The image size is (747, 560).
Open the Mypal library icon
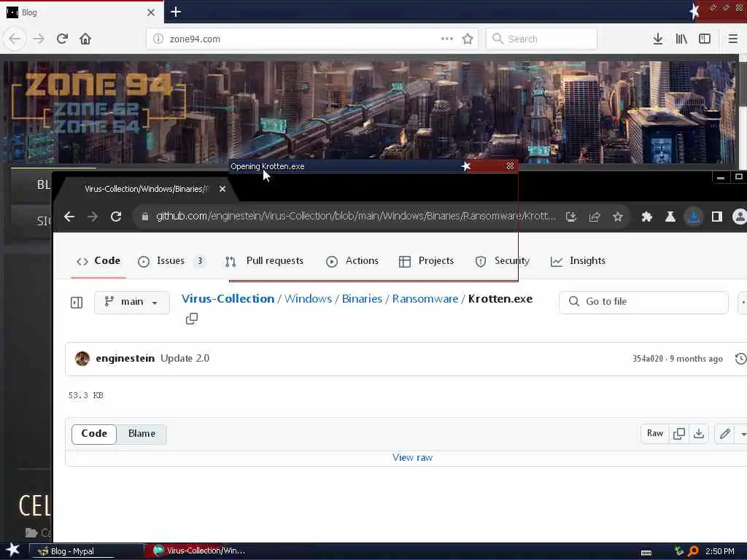click(681, 39)
